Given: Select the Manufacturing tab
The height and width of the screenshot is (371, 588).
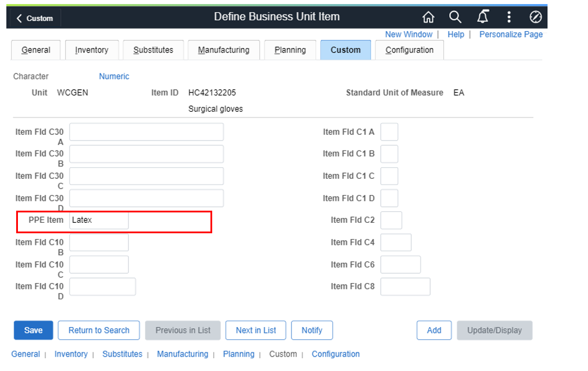Looking at the screenshot, I should (224, 50).
